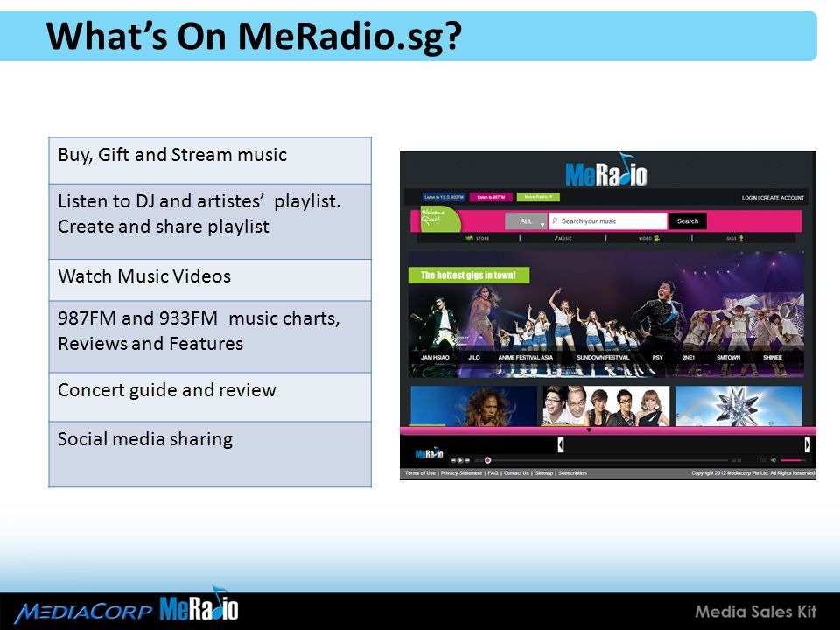Click the CREATE ACCOUNT link
The height and width of the screenshot is (630, 840).
coord(782,198)
